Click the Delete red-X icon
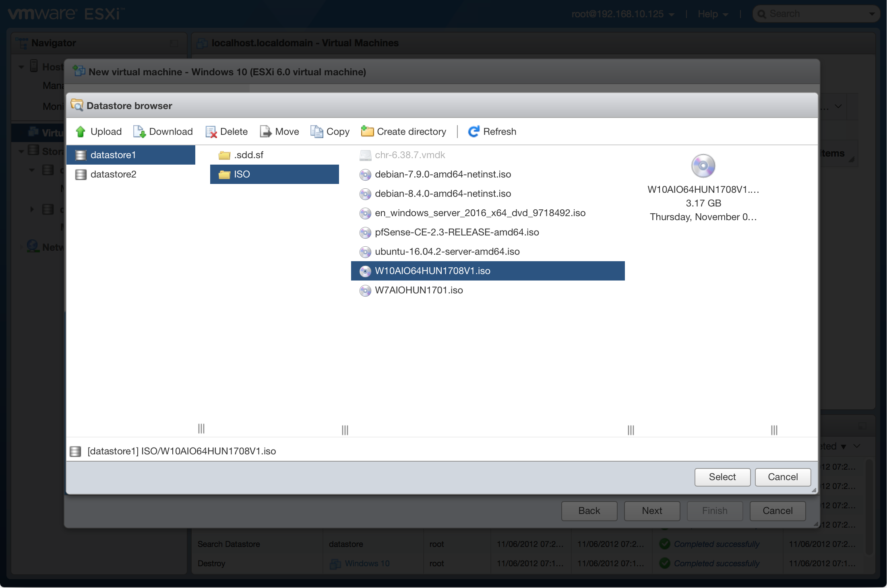 tap(211, 132)
